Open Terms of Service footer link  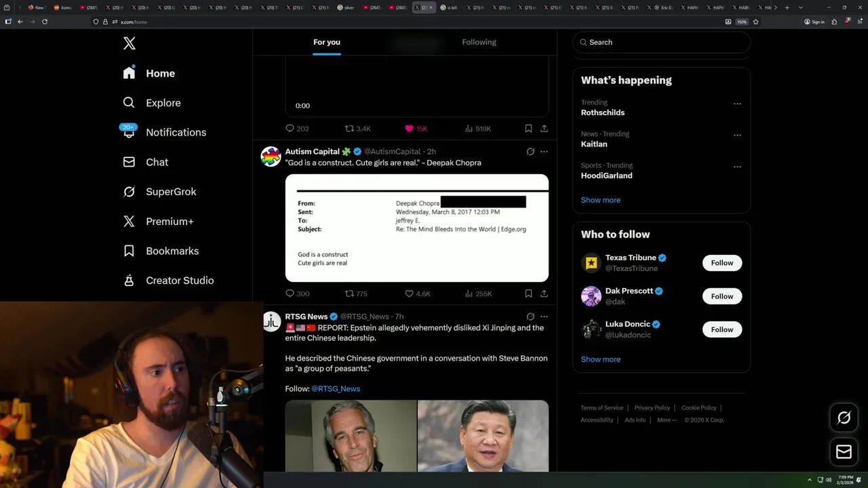pos(601,408)
